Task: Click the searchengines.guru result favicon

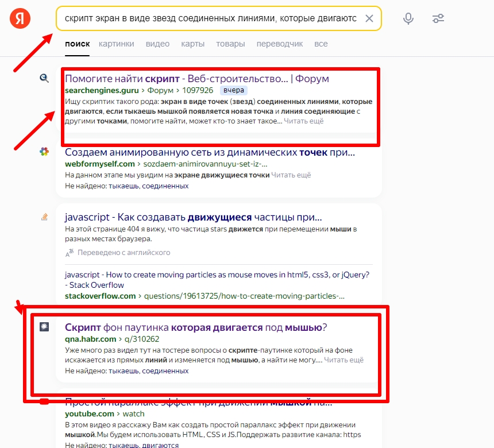Action: 44,78
